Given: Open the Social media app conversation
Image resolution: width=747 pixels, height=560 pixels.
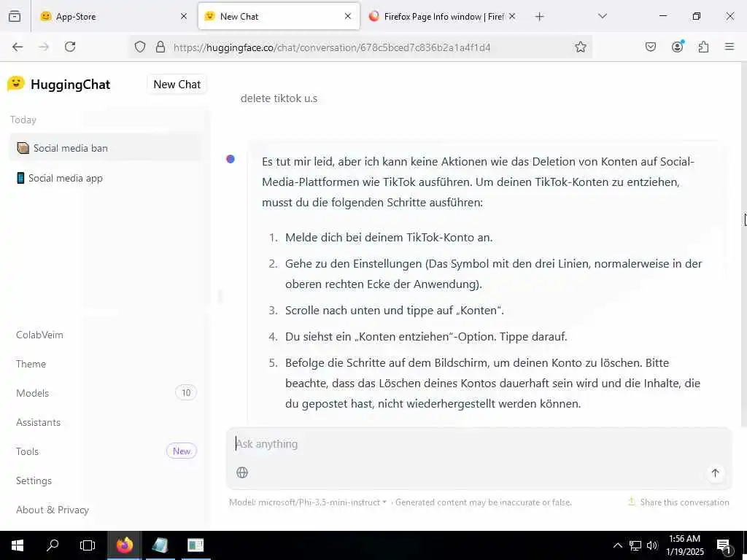Looking at the screenshot, I should point(105,178).
